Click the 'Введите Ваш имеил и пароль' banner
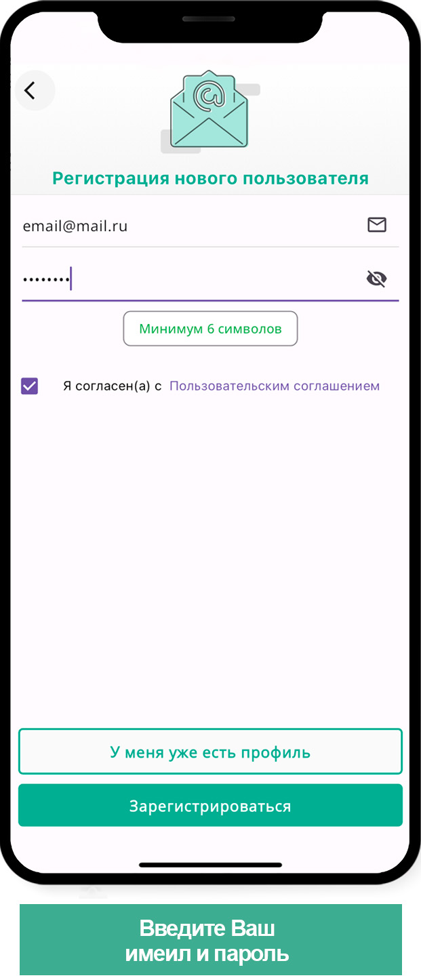Screen dimensions: 421x980 pyautogui.click(x=210, y=941)
